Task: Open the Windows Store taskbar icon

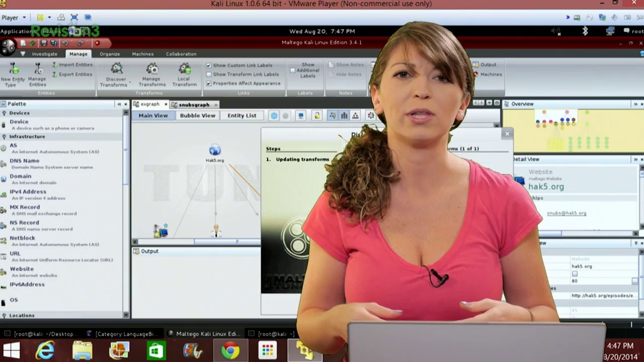Action: [156, 350]
